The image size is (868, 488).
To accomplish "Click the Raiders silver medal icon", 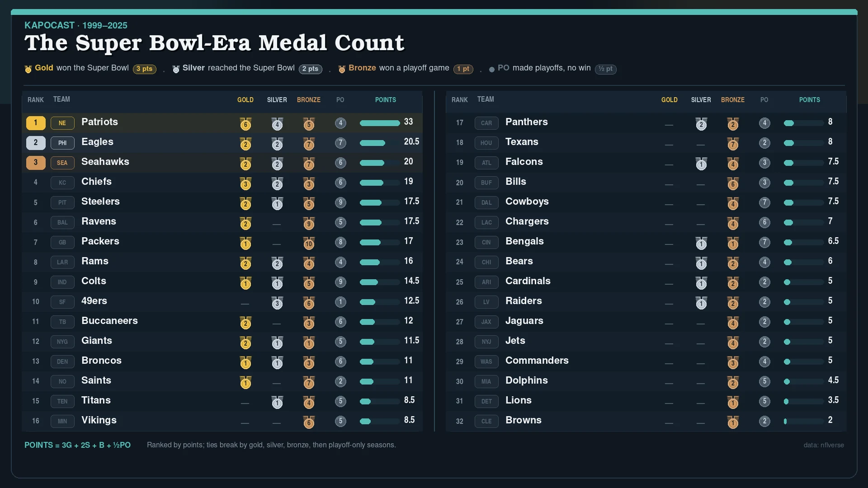I will 701,302.
